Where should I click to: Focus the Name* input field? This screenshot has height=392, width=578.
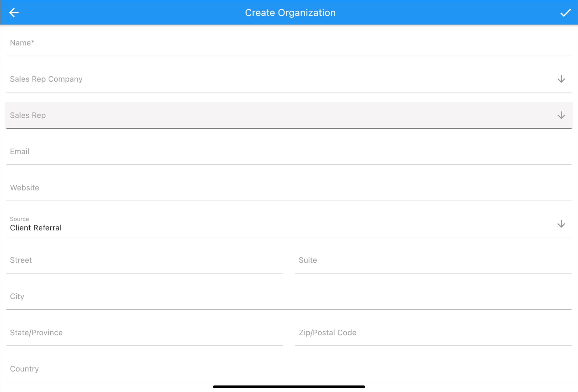[x=289, y=43]
